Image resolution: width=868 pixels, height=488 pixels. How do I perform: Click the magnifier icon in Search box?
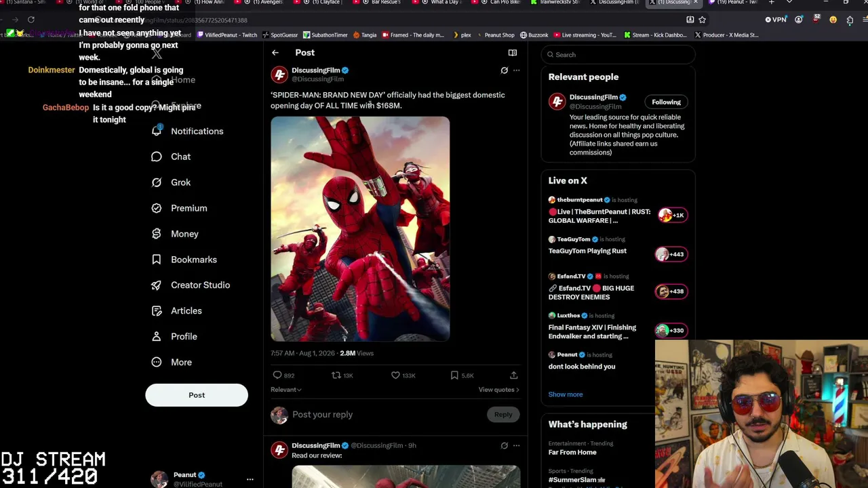pyautogui.click(x=551, y=55)
